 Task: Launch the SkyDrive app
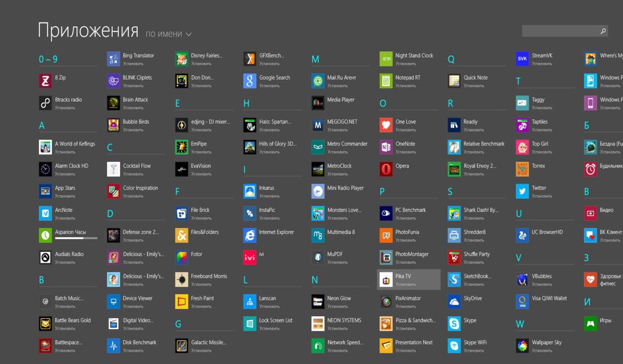(454, 302)
